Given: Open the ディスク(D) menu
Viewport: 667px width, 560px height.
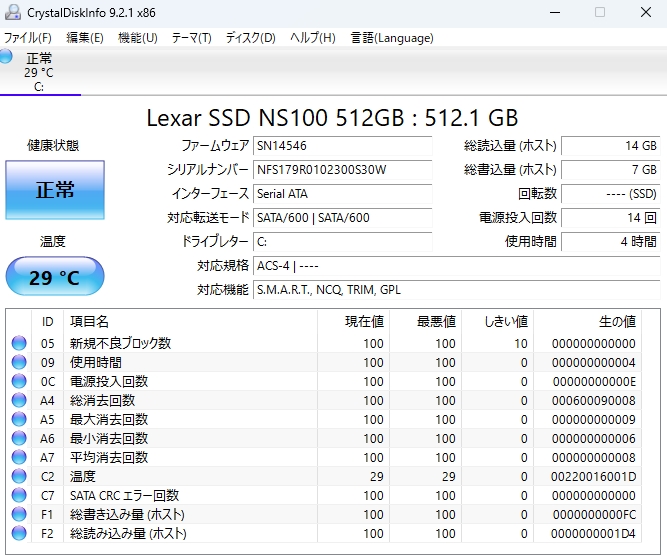Looking at the screenshot, I should 250,38.
